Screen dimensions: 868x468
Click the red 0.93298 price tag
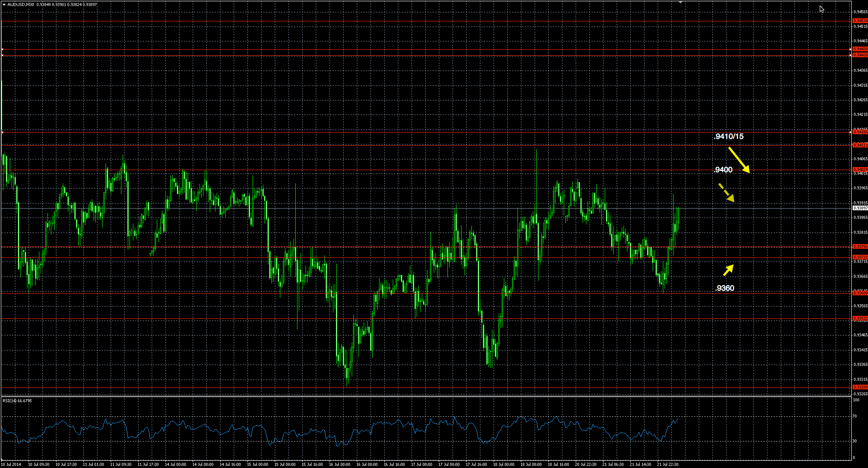pyautogui.click(x=860, y=387)
